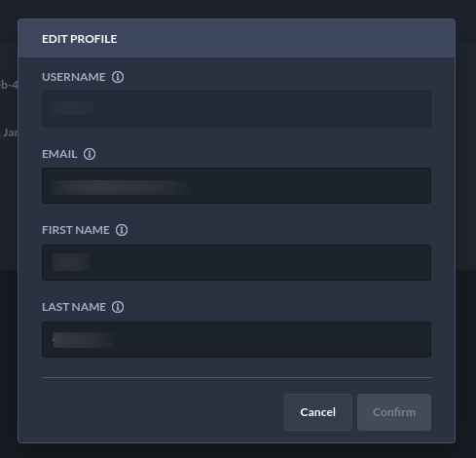Click the EMAIL field label
Viewport: 476px width, 458px height.
click(x=59, y=154)
